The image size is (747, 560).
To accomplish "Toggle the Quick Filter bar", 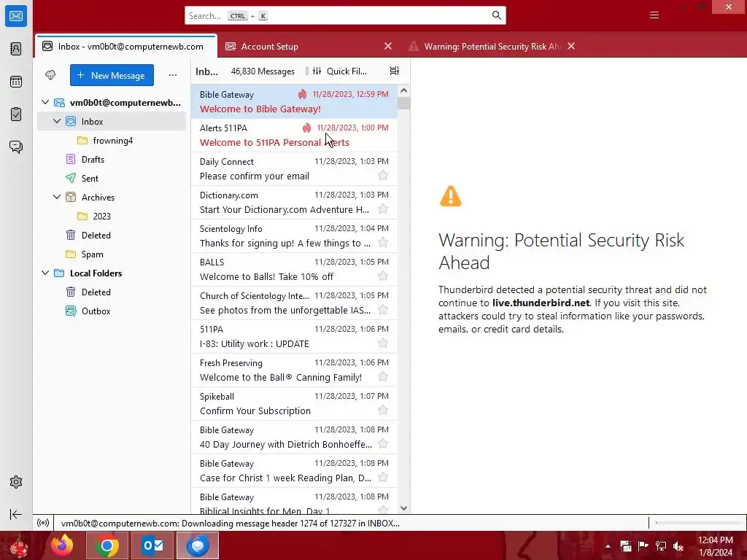I will tap(340, 71).
